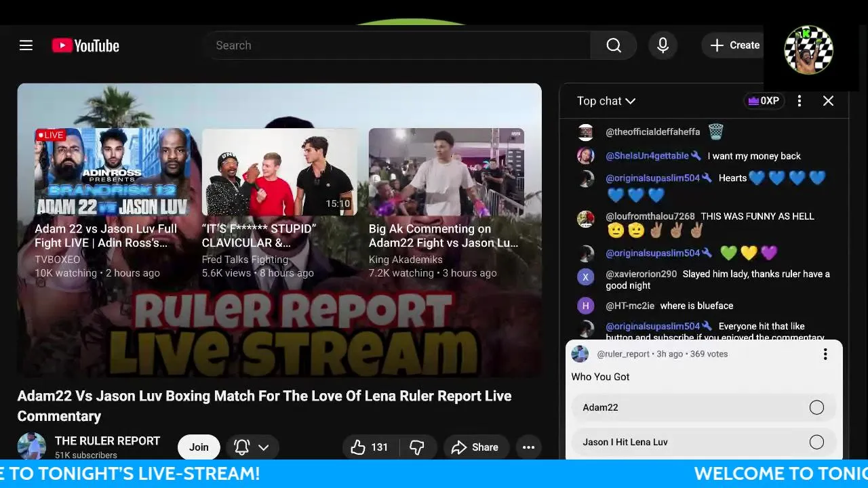Open Adam 22 vs Jason Luv live thumbnail

pyautogui.click(x=113, y=171)
